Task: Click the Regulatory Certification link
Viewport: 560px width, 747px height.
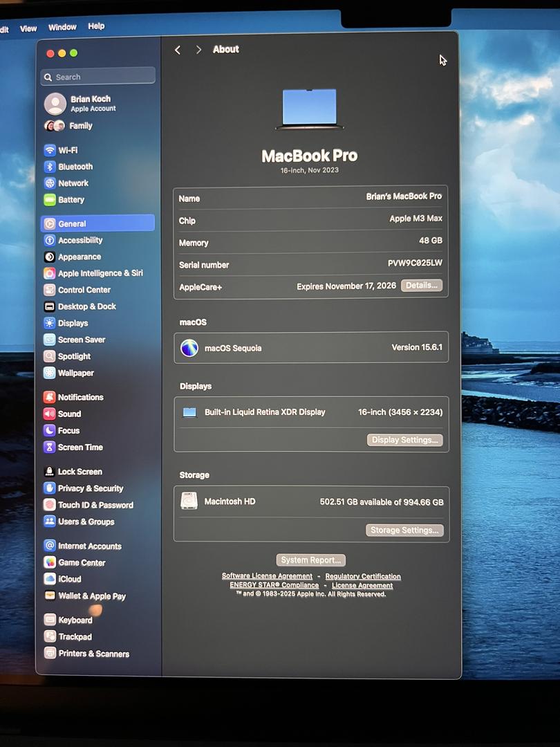Action: tap(363, 576)
